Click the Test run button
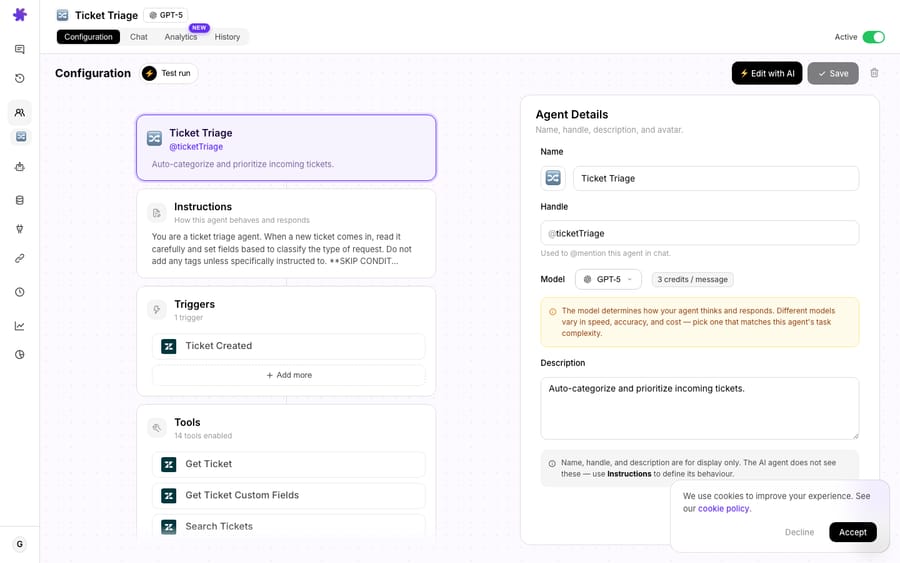This screenshot has height=563, width=900. [169, 73]
